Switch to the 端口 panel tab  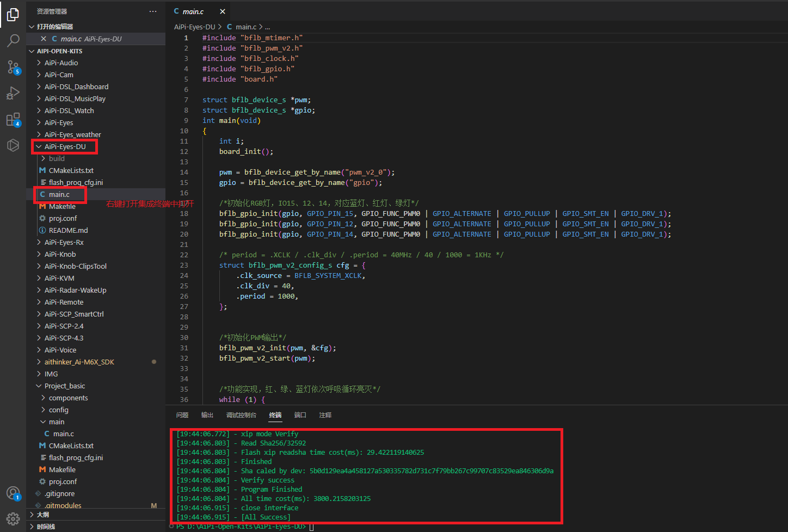click(300, 415)
